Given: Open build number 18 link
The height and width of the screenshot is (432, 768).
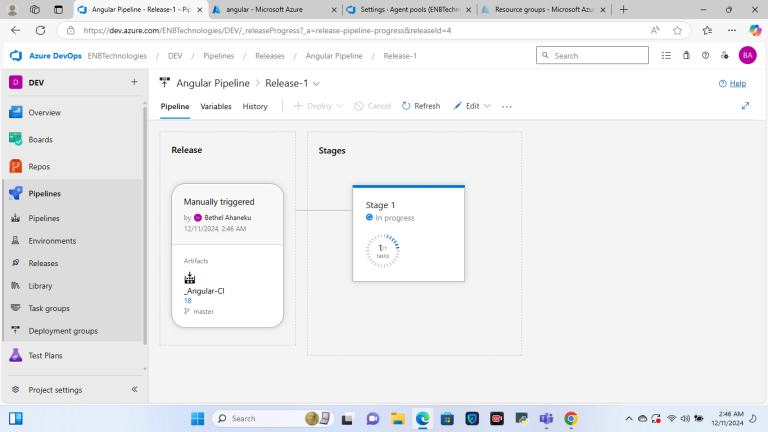Looking at the screenshot, I should (x=188, y=301).
